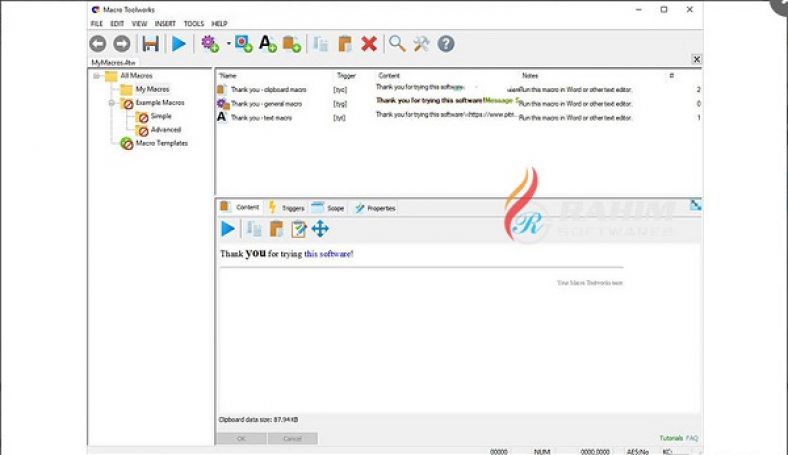Open the dropdown arrow beside the record icon
Image resolution: width=788 pixels, height=455 pixels.
coord(229,43)
